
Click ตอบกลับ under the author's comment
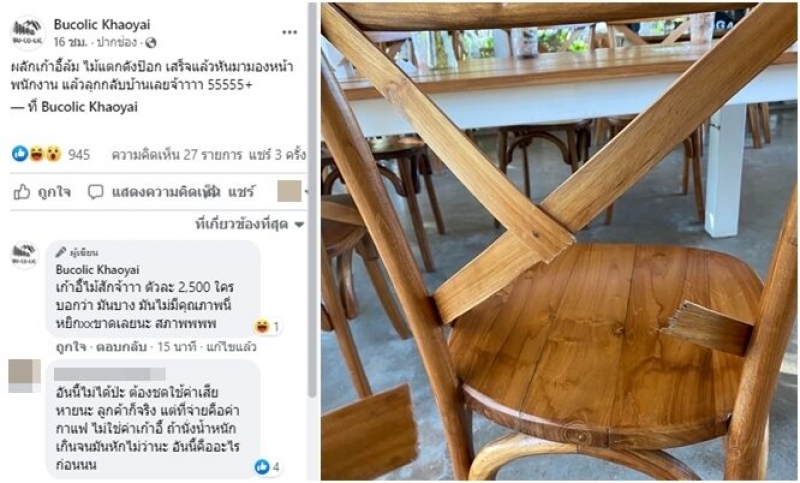(121, 347)
